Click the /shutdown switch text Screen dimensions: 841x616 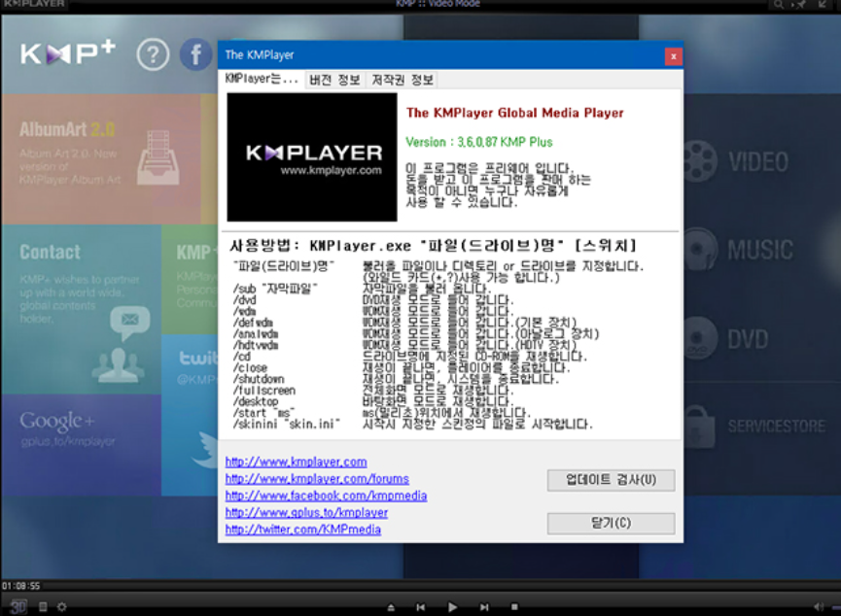pyautogui.click(x=259, y=379)
